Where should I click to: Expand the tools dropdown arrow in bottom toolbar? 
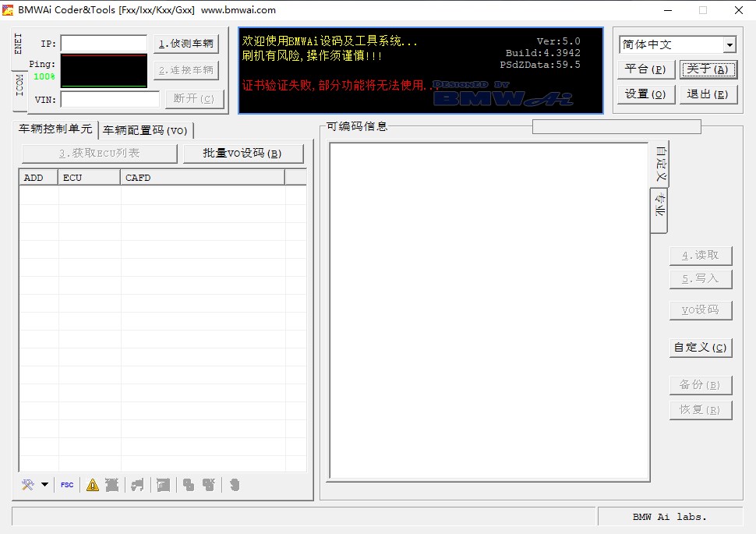45,485
